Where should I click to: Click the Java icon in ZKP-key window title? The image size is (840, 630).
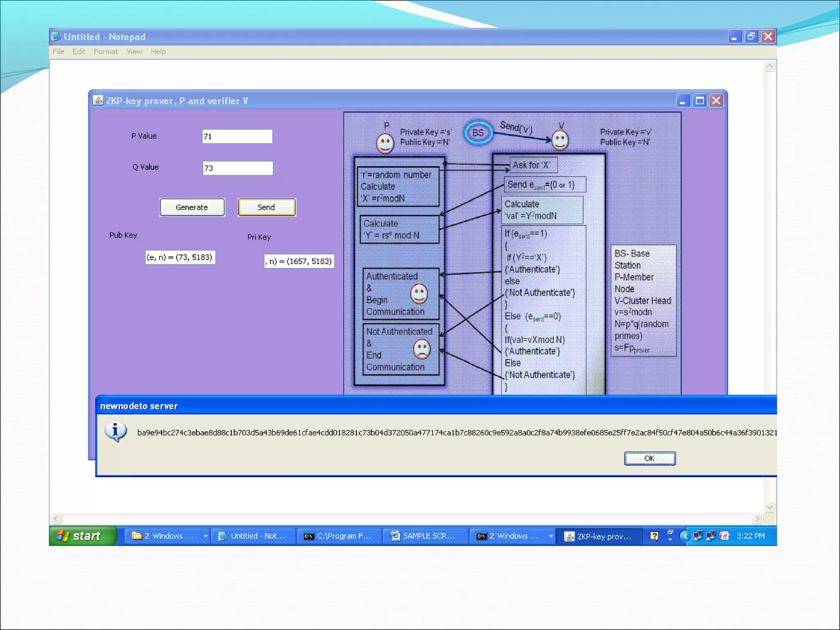point(98,100)
